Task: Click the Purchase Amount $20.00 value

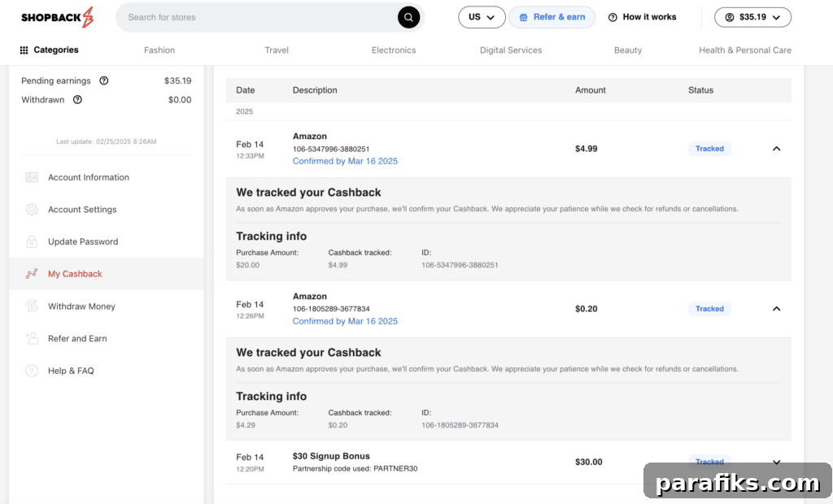Action: coord(247,265)
